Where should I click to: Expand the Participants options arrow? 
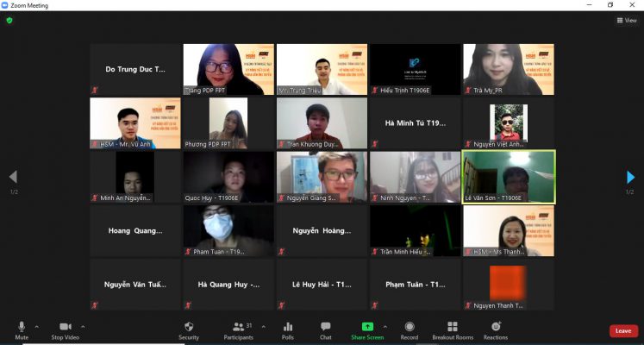263,327
